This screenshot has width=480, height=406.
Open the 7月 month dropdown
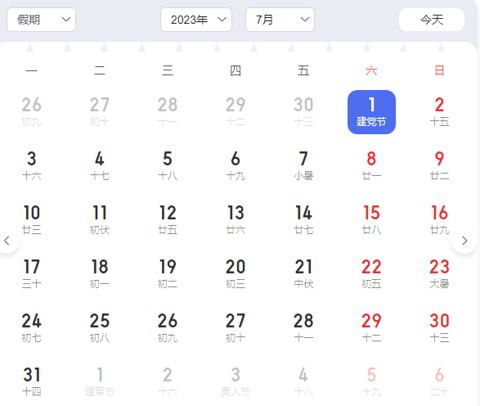tap(280, 20)
